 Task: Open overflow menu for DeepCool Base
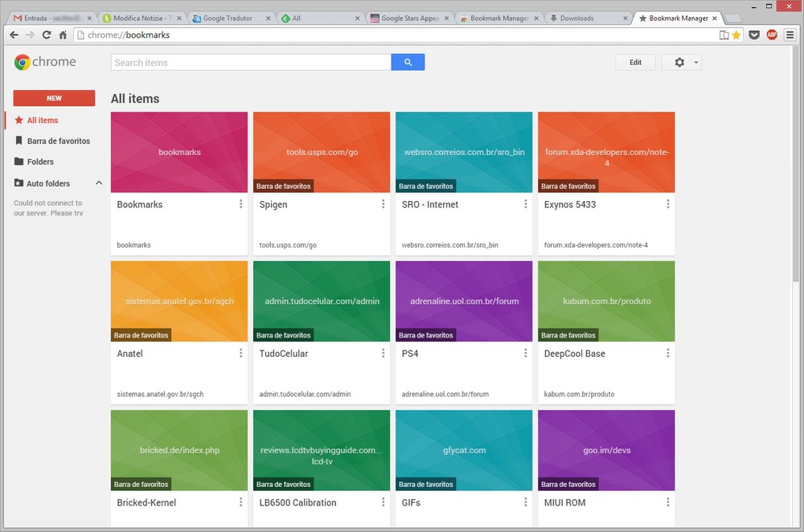[x=667, y=354]
